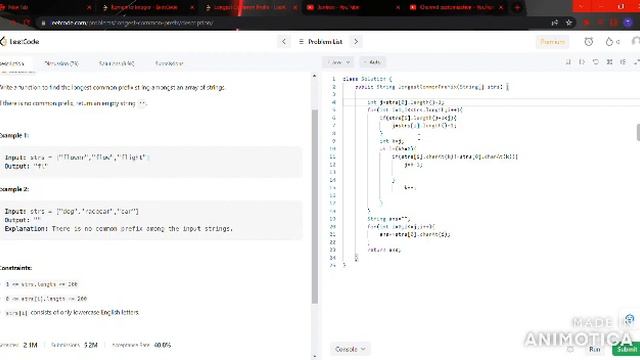Open the LeetCode home logo
640x360 pixels.
(20, 42)
